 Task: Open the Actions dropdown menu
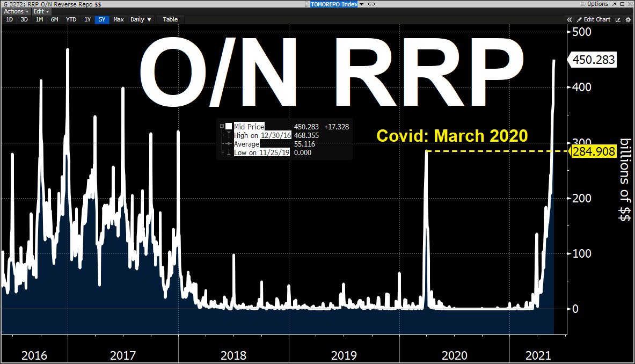(x=16, y=11)
